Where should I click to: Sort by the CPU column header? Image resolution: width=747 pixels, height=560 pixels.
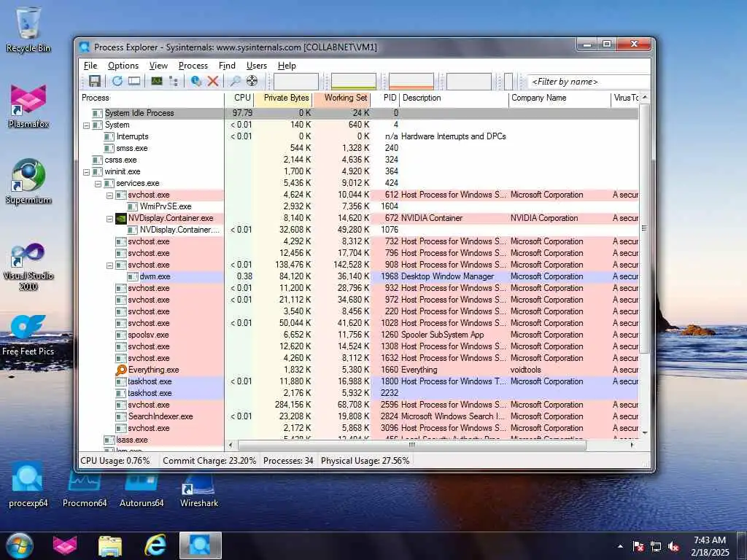point(239,98)
